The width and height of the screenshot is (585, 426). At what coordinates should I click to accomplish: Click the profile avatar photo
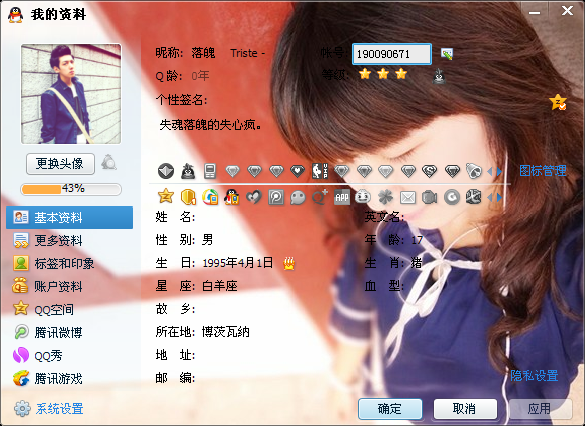tap(71, 94)
